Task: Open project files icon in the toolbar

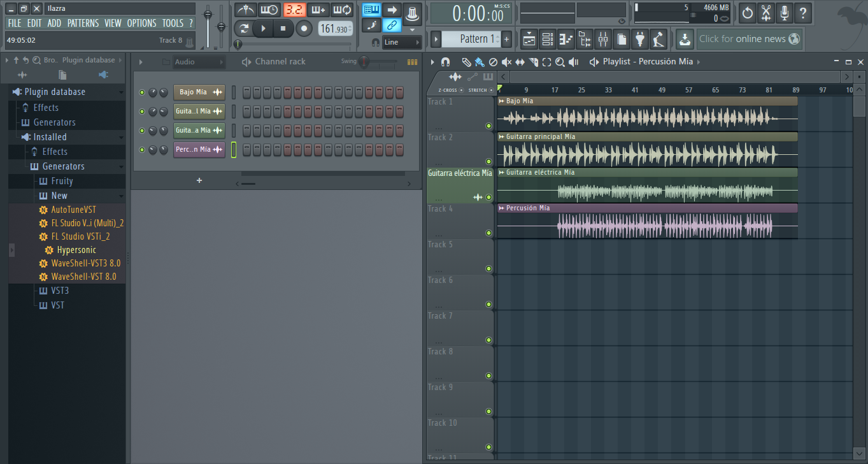Action: [x=622, y=39]
